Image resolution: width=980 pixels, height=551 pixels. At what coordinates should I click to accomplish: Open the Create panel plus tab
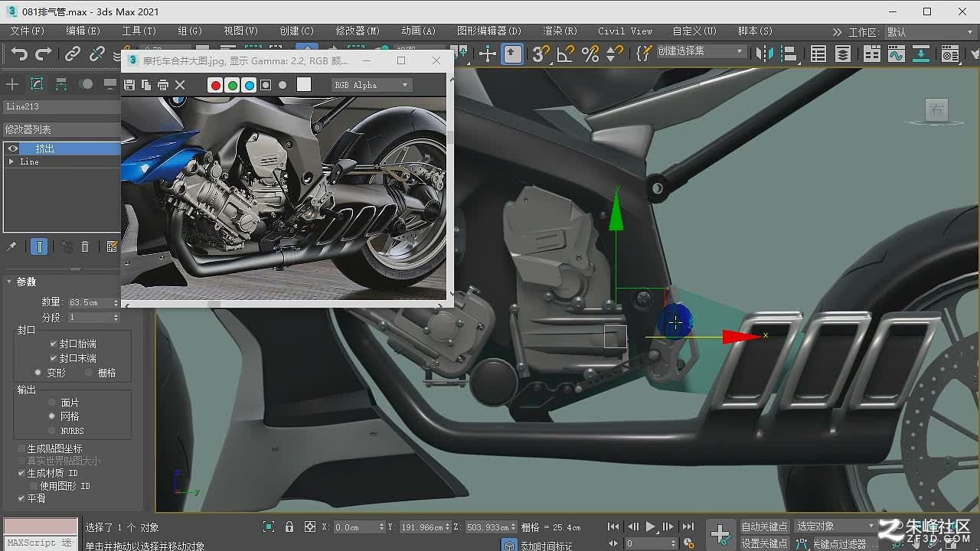coord(12,84)
